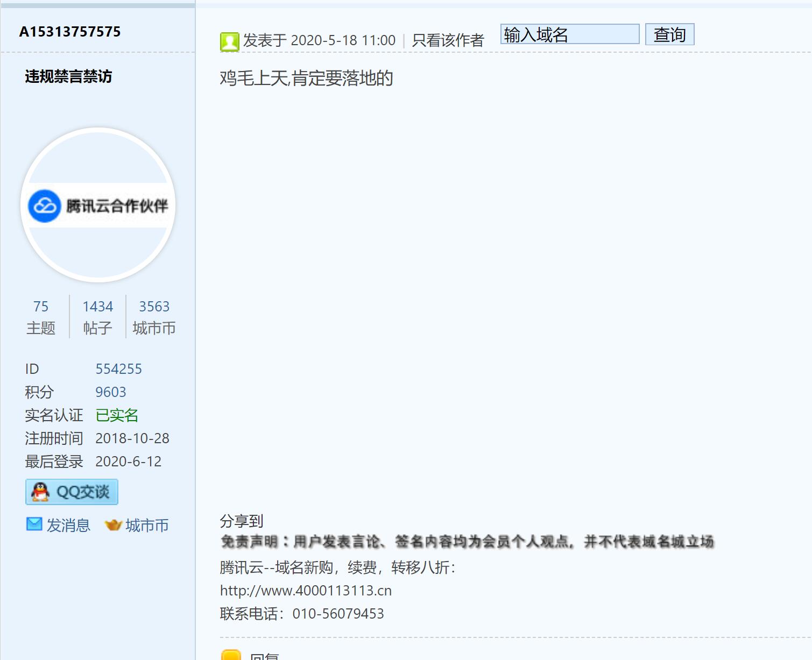This screenshot has height=660, width=812.
Task: Click 发消息 to send a private message
Action: pos(70,525)
